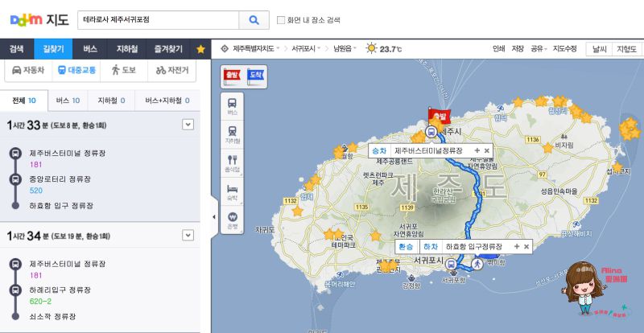The width and height of the screenshot is (644, 333).
Task: Click the 인쇄 print link
Action: [x=498, y=49]
